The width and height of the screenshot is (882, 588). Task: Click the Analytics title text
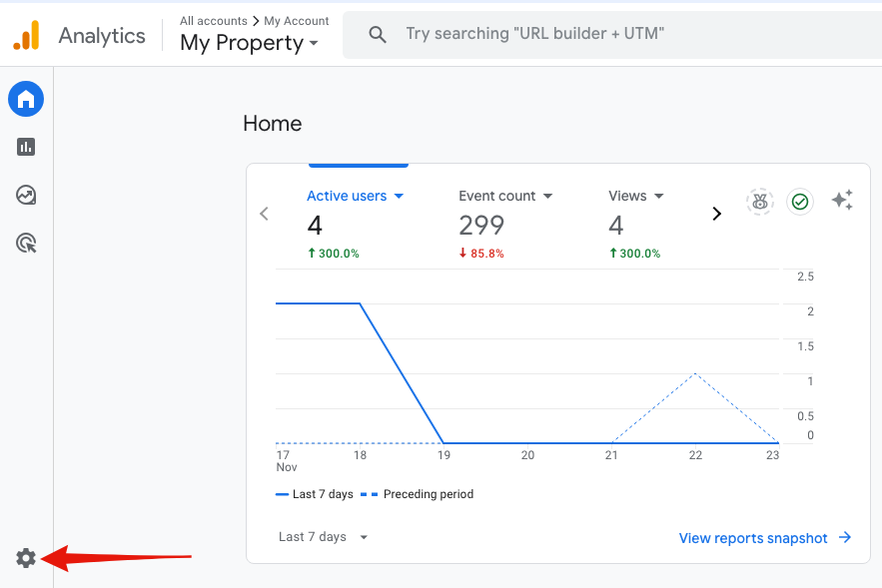pyautogui.click(x=102, y=35)
